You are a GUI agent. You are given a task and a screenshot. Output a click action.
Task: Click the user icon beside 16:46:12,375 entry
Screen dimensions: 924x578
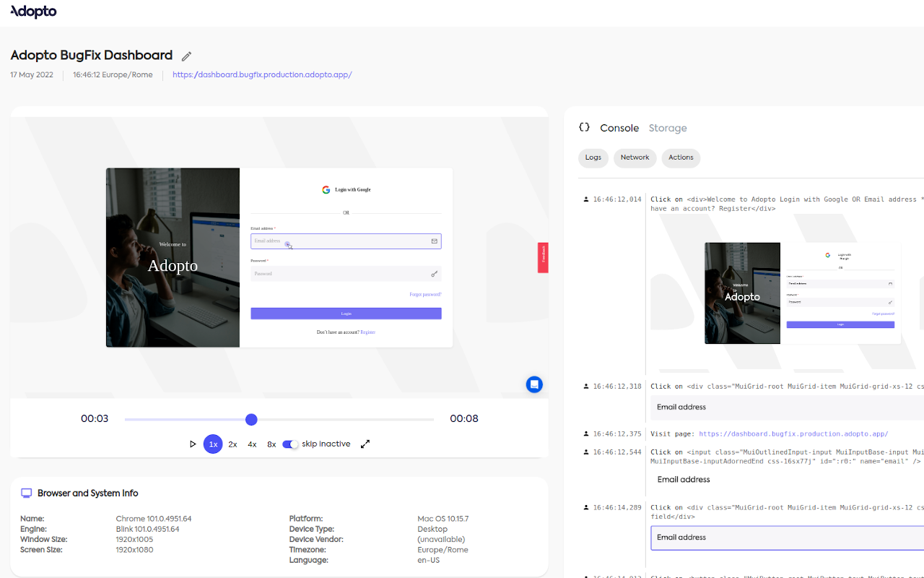click(x=586, y=434)
